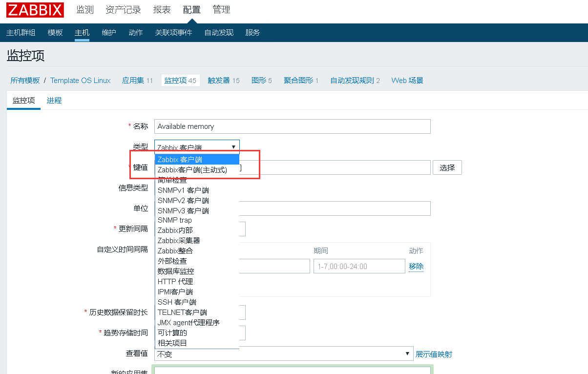The image size is (588, 374).
Task: Open the 资产记录 top menu
Action: pos(123,10)
